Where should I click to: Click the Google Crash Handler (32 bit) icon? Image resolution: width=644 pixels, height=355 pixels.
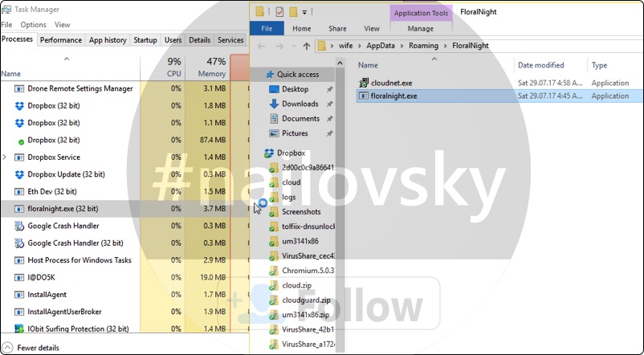[x=19, y=243]
